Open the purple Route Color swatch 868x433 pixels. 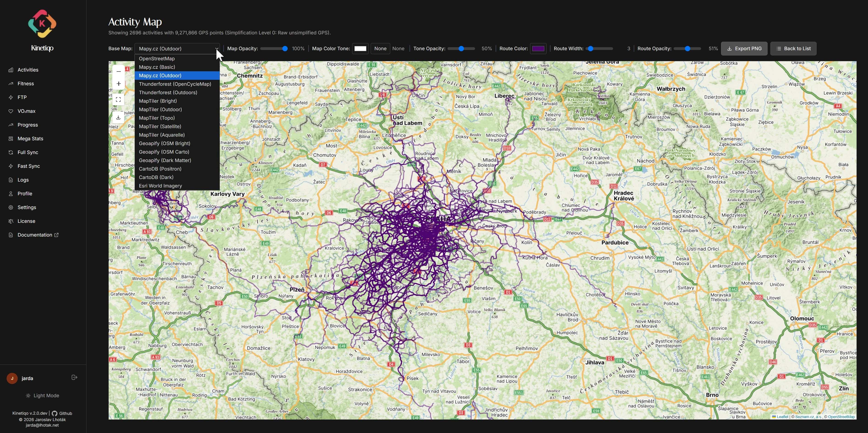tap(538, 49)
